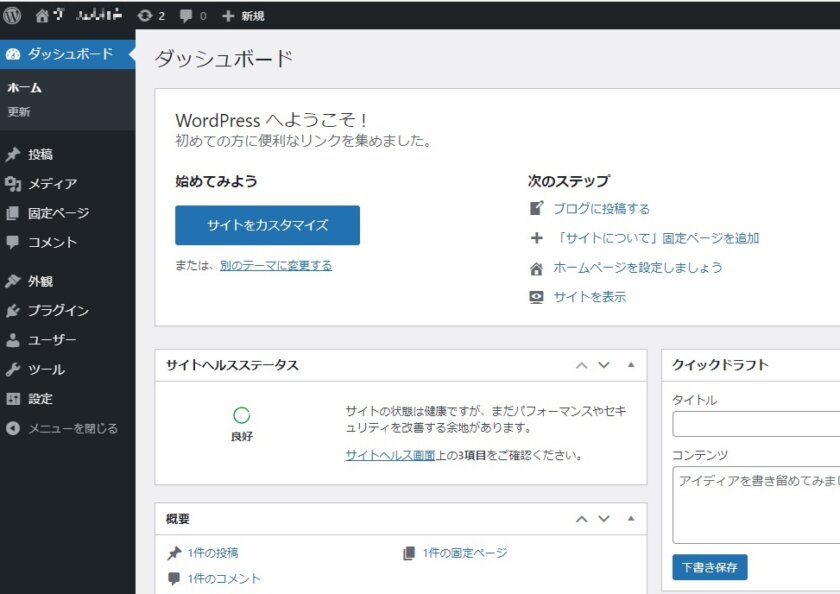The image size is (840, 594).
Task: Select ホーム submenu item
Action: point(25,88)
